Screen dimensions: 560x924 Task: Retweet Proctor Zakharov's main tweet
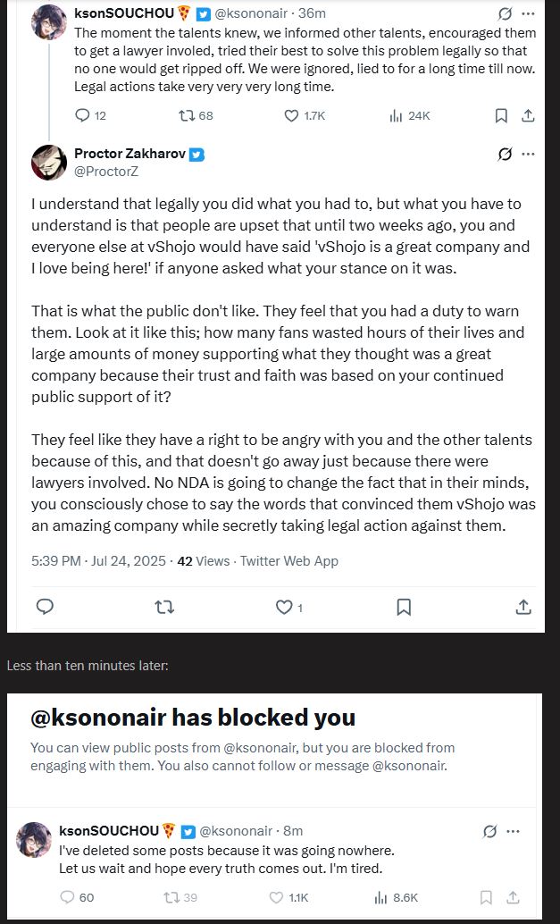point(165,607)
